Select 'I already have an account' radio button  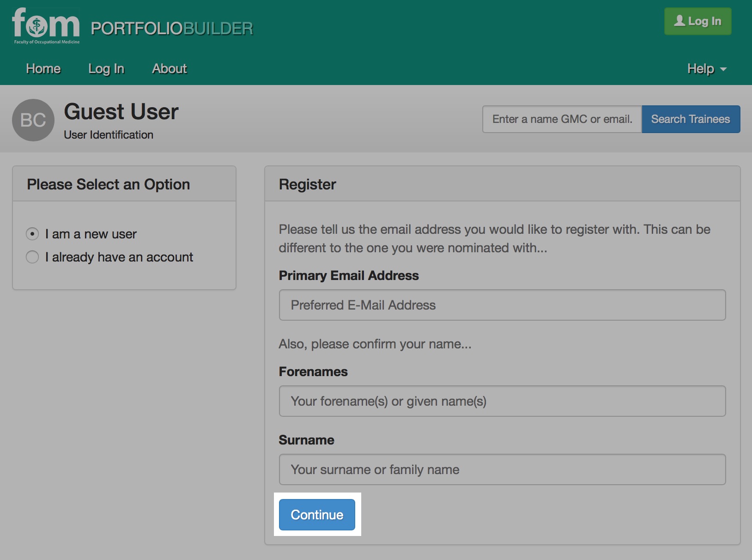pyautogui.click(x=32, y=257)
